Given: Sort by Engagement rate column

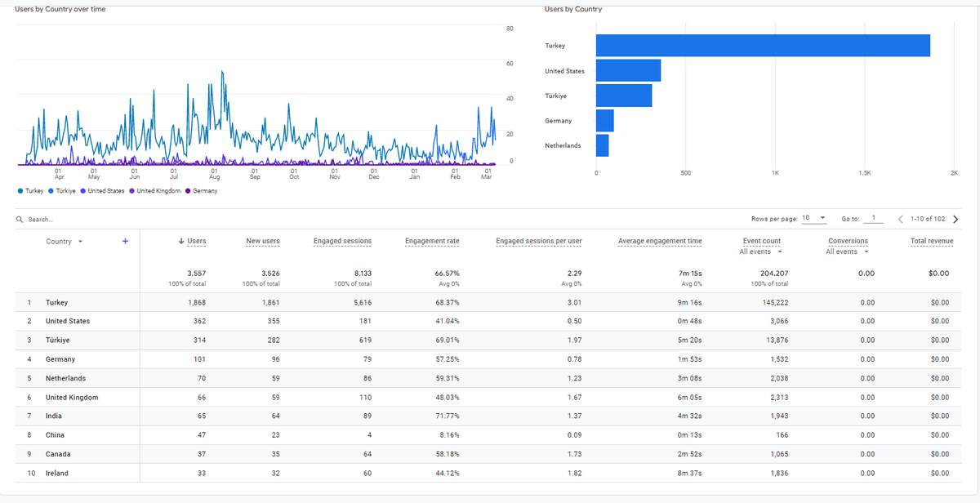Looking at the screenshot, I should [431, 241].
